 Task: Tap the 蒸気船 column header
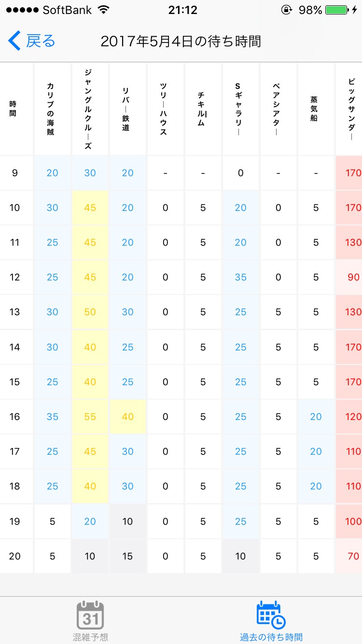point(316,109)
